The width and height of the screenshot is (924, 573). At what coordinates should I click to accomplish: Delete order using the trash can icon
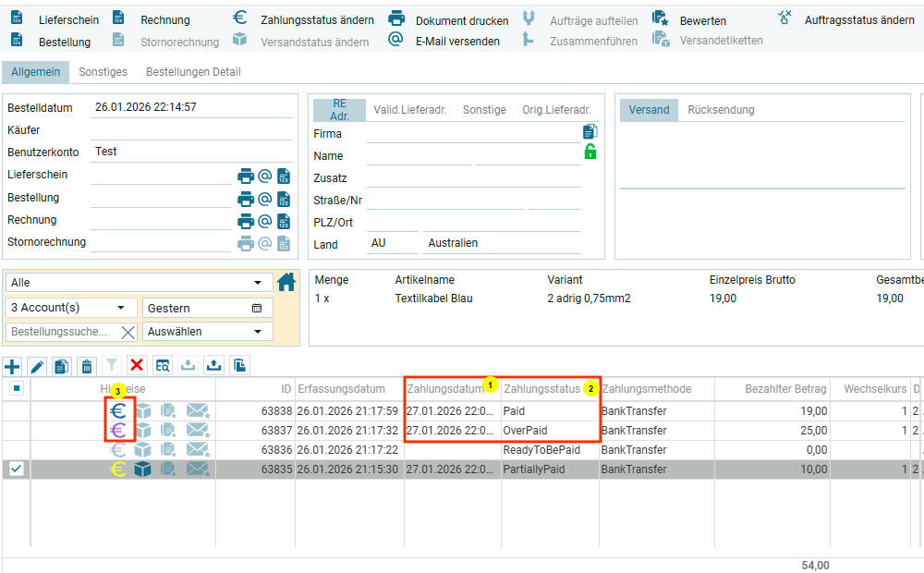pos(86,366)
